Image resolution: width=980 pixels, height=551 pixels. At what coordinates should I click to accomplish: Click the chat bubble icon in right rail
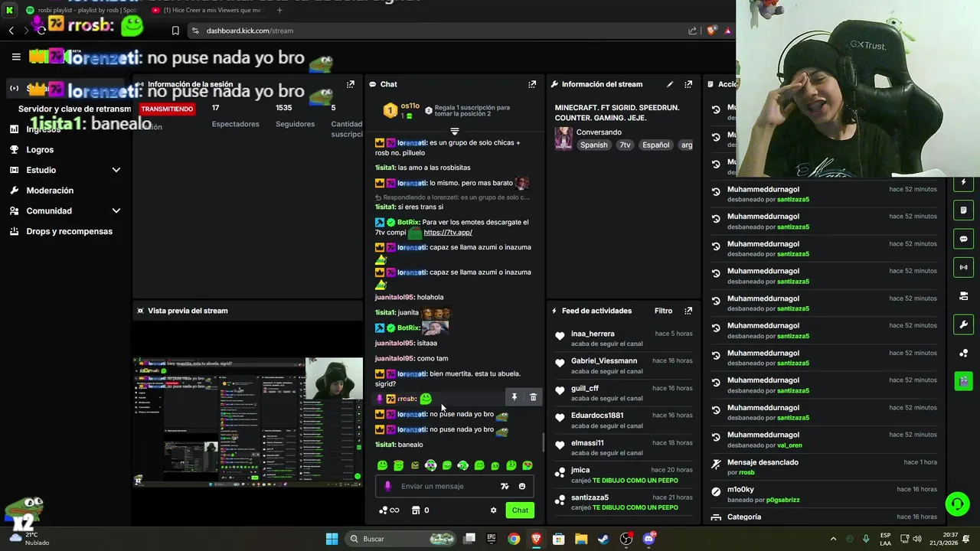pos(964,239)
